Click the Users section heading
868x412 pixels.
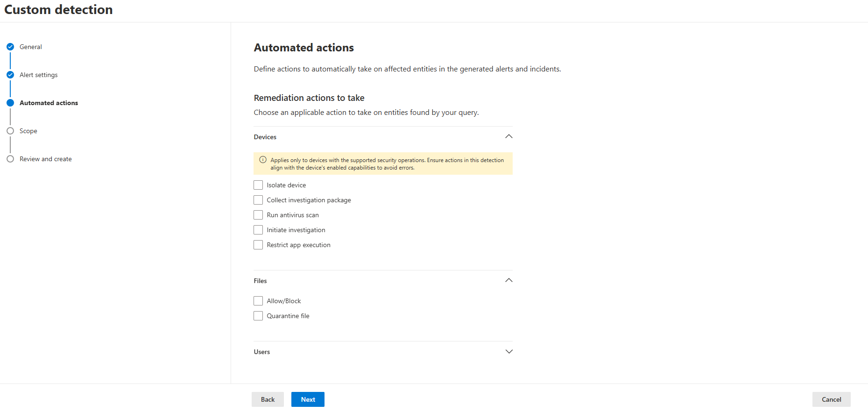(x=262, y=352)
